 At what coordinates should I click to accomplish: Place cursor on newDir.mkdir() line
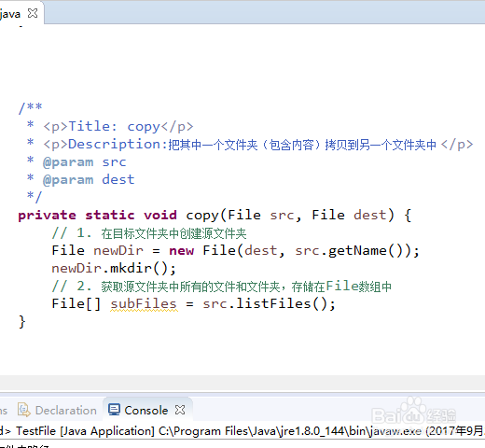click(114, 268)
